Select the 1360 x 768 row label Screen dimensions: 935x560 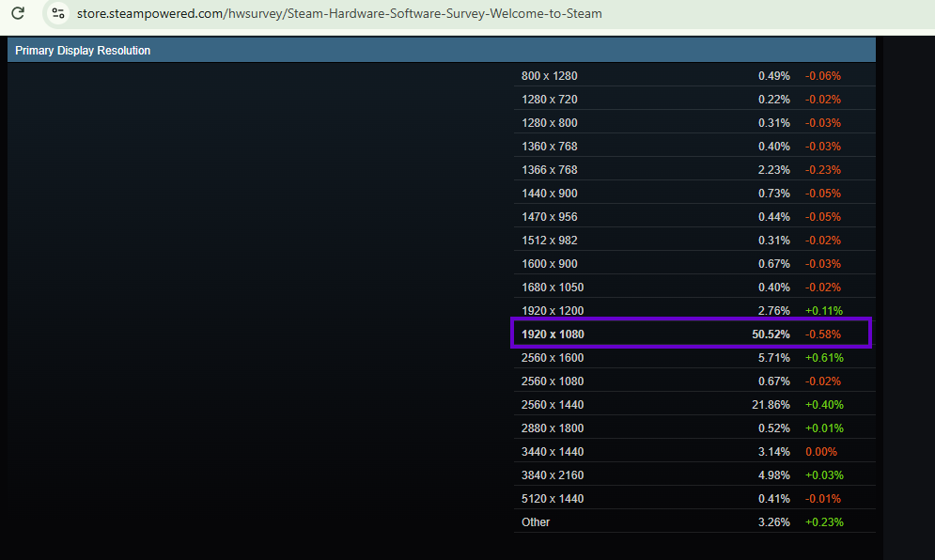coord(549,147)
